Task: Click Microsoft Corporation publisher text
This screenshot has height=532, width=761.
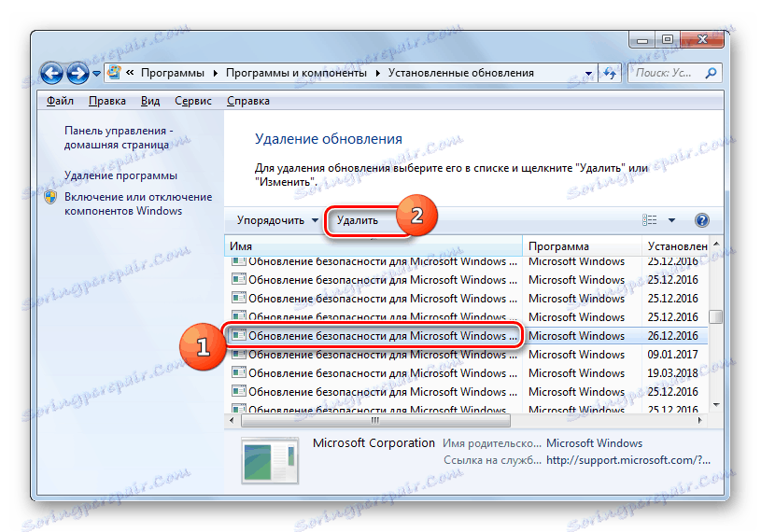Action: (x=373, y=442)
